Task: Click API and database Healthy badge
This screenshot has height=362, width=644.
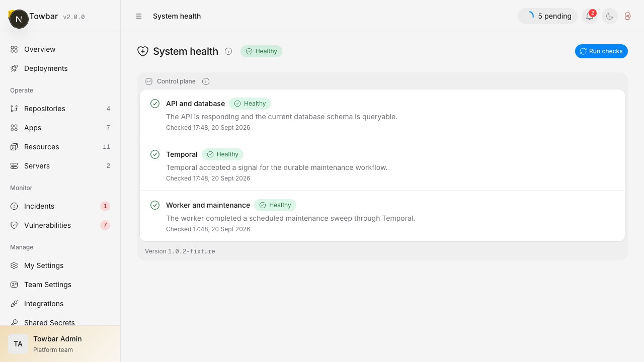Action: click(x=250, y=104)
